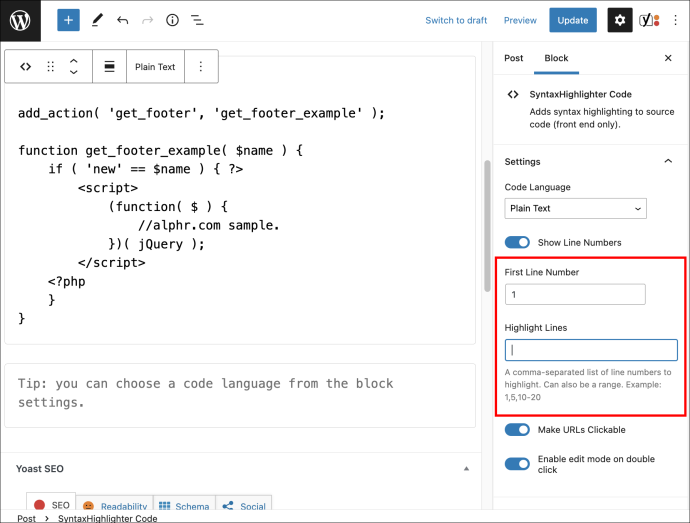Image resolution: width=690 pixels, height=523 pixels.
Task: Change the block alignment
Action: pyautogui.click(x=110, y=66)
